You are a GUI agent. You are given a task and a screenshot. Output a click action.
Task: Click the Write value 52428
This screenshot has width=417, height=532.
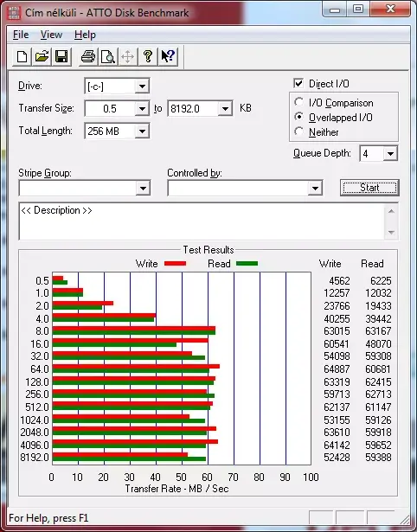[x=337, y=458]
